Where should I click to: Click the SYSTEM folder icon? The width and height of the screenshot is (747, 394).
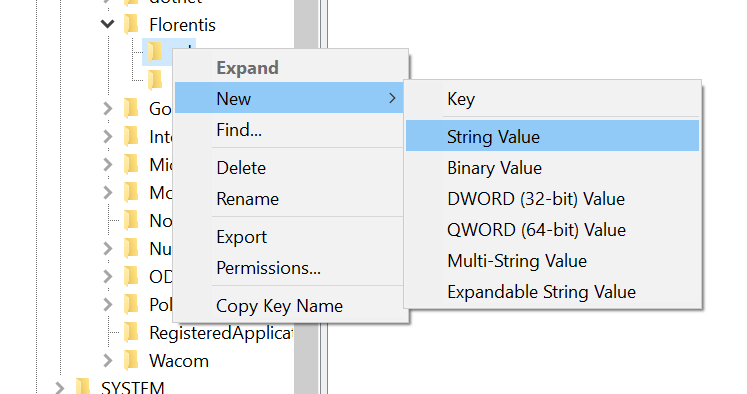[x=83, y=387]
